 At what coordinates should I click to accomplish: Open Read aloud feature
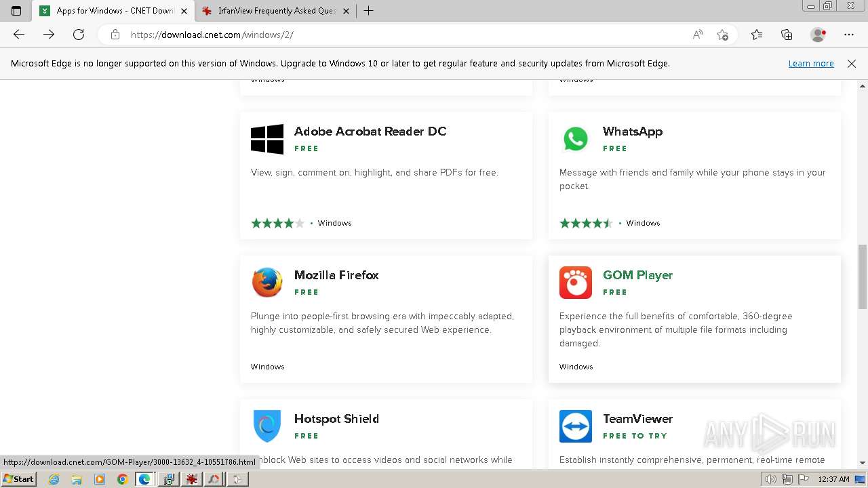pyautogui.click(x=698, y=35)
